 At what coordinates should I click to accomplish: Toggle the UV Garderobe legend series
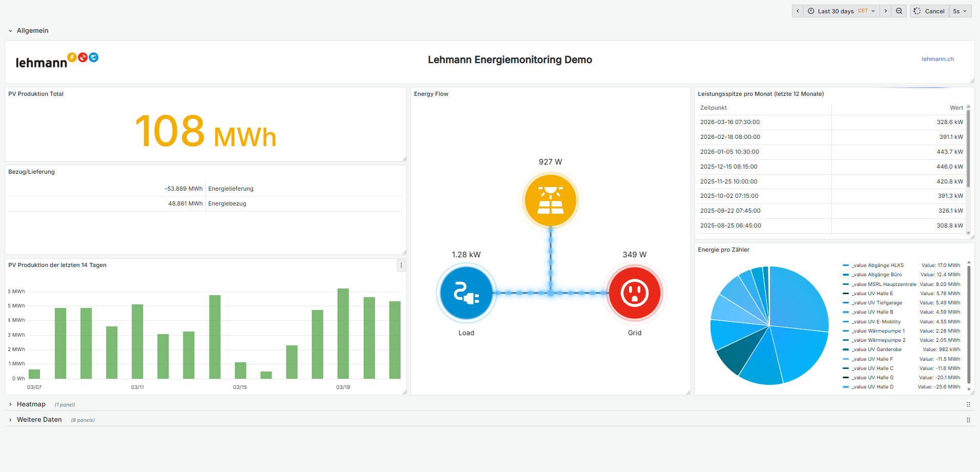pyautogui.click(x=877, y=350)
